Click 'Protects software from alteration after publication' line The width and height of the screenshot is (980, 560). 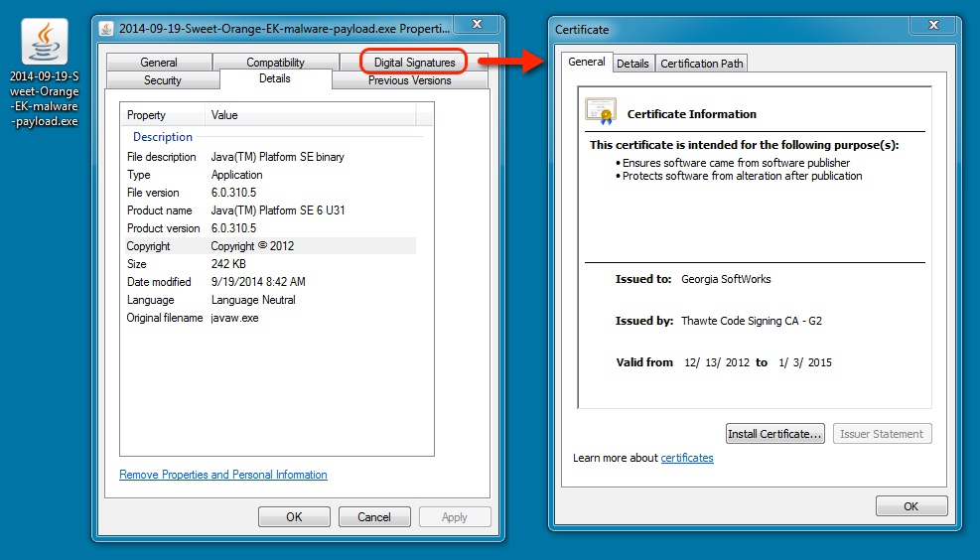click(742, 177)
